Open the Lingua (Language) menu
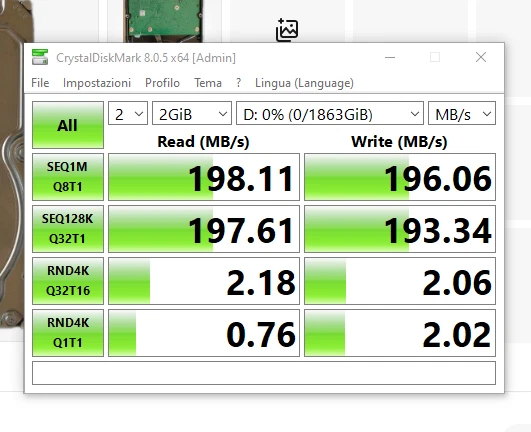The width and height of the screenshot is (531, 432). coord(304,83)
